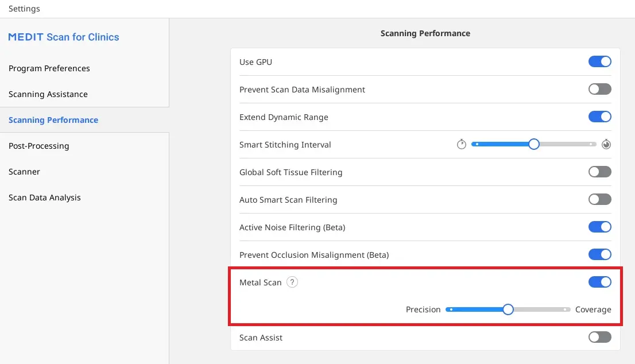
Task: Turn on Auto Smart Scan Filtering
Action: point(600,199)
